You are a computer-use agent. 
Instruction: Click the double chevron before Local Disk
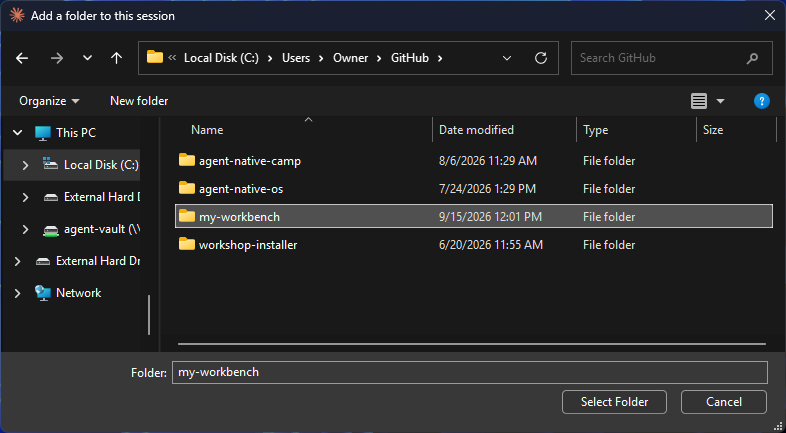pyautogui.click(x=172, y=58)
